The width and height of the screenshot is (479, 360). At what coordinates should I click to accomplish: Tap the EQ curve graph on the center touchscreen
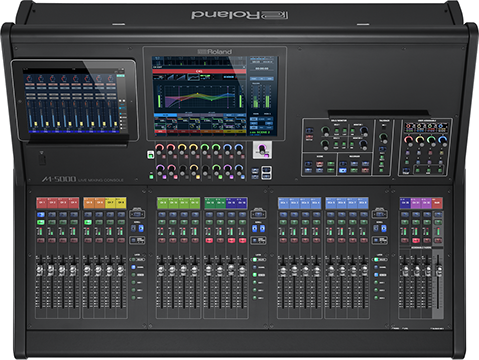click(x=199, y=96)
